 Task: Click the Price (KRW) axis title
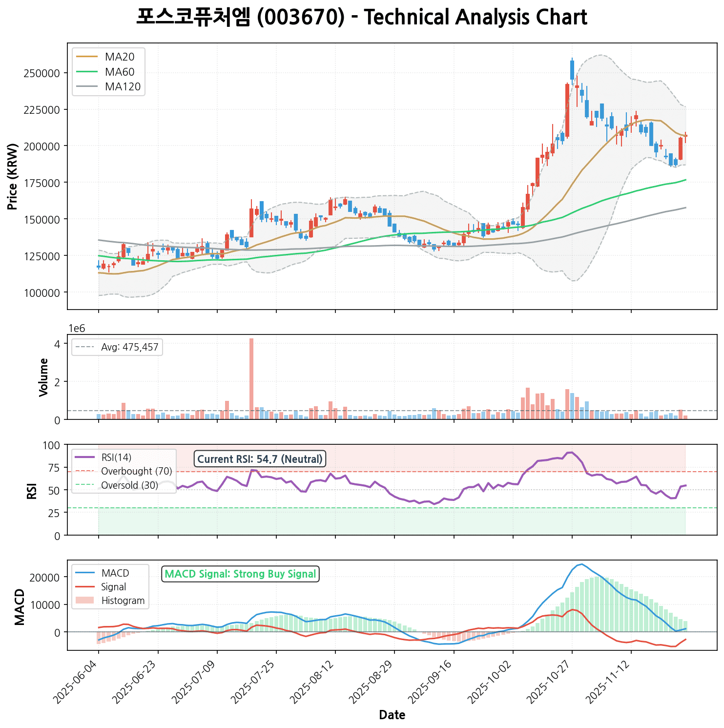[13, 176]
